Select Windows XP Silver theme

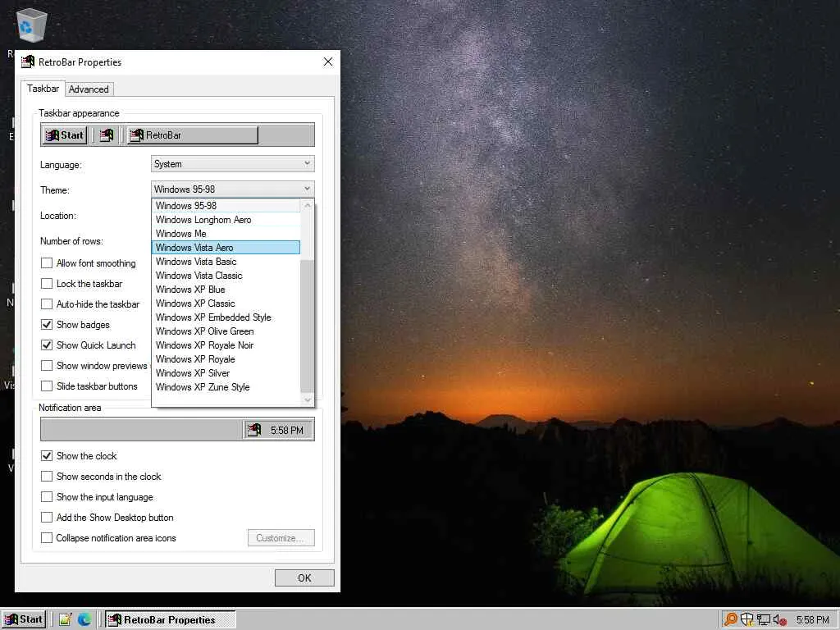point(226,373)
